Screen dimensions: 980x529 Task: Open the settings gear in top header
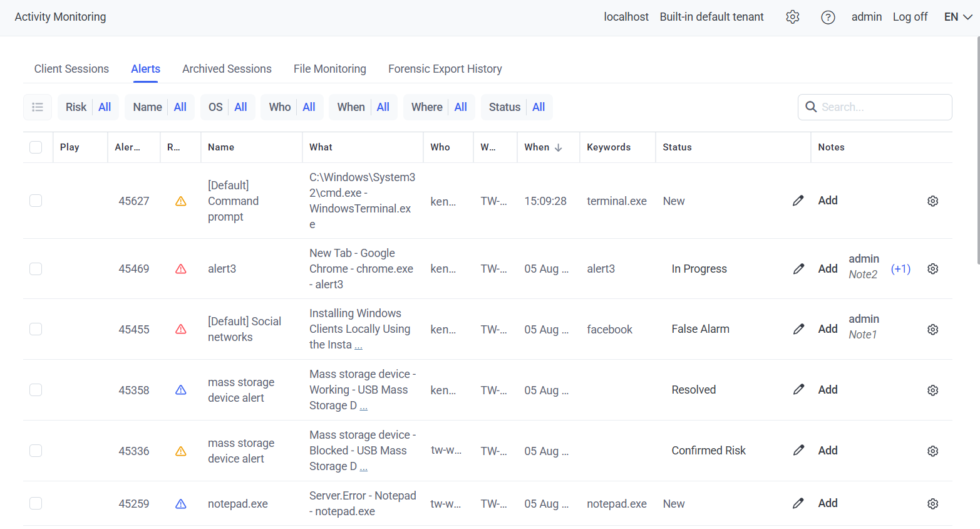tap(792, 17)
